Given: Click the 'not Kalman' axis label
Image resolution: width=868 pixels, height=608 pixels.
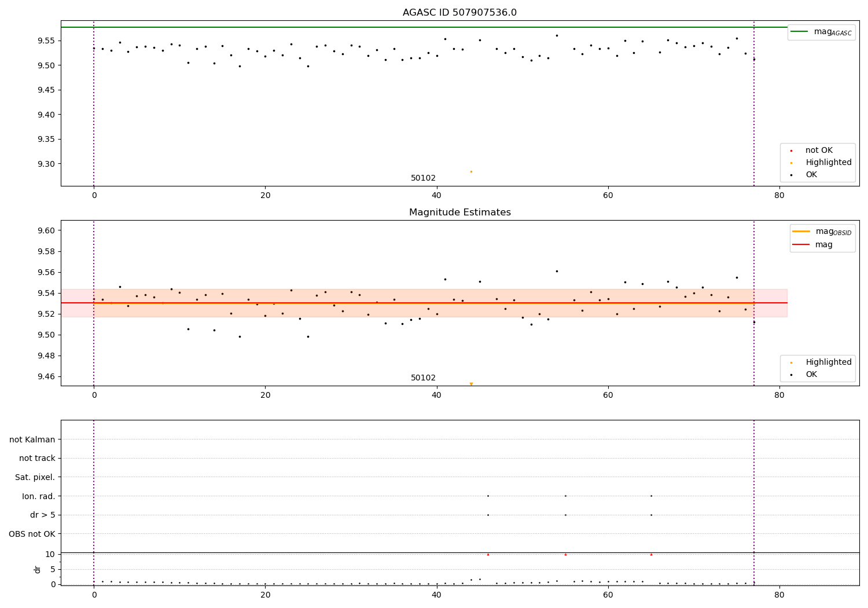Looking at the screenshot, I should click(32, 439).
